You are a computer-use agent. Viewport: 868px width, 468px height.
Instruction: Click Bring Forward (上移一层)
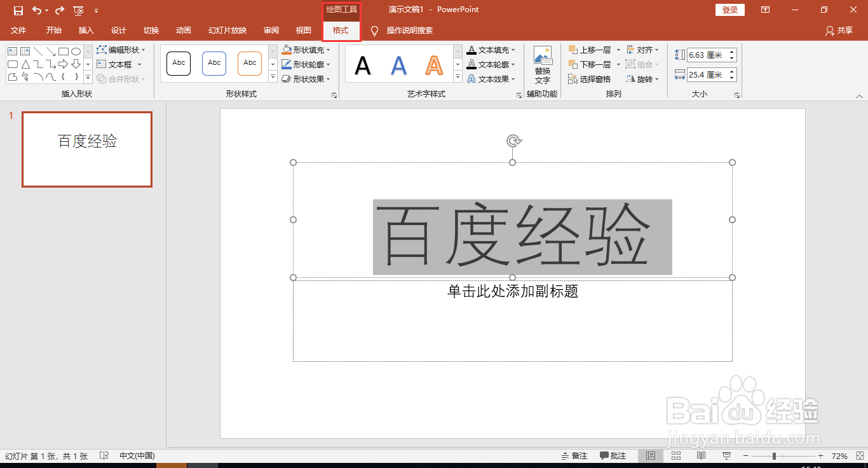(590, 50)
